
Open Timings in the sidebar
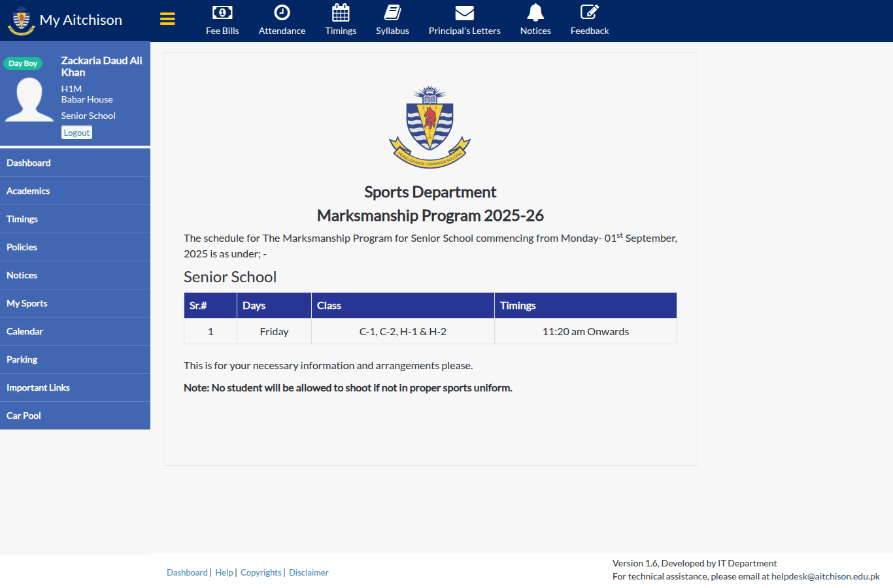click(75, 219)
